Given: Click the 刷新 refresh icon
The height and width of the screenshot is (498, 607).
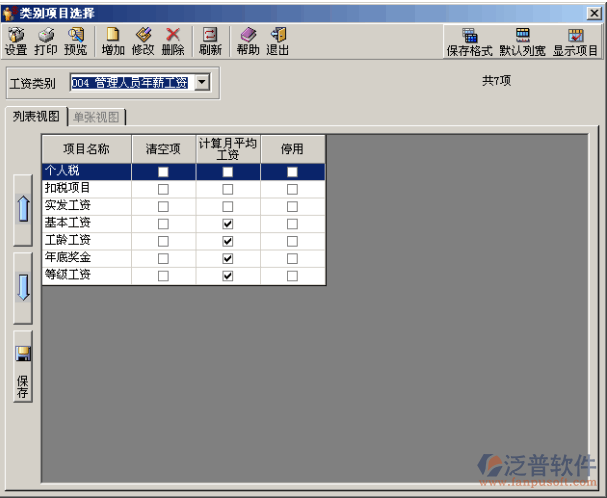Looking at the screenshot, I should [210, 41].
